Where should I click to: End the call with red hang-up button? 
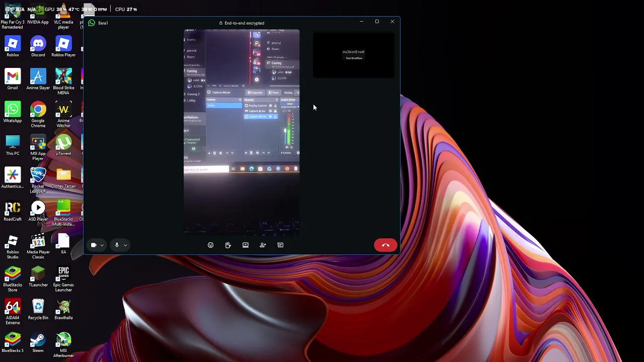(385, 245)
